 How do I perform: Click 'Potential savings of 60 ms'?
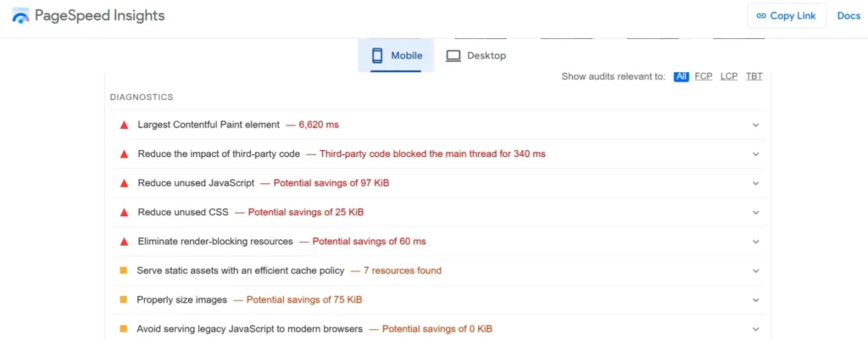point(370,242)
